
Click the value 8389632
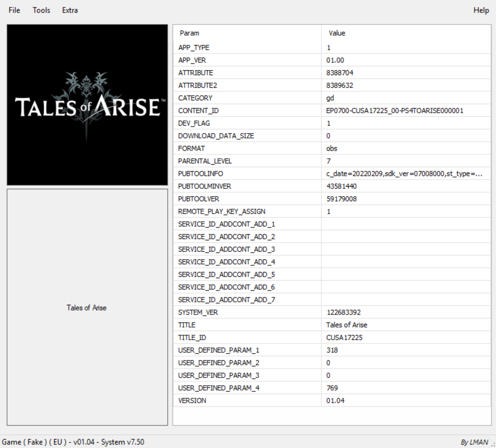pos(339,85)
